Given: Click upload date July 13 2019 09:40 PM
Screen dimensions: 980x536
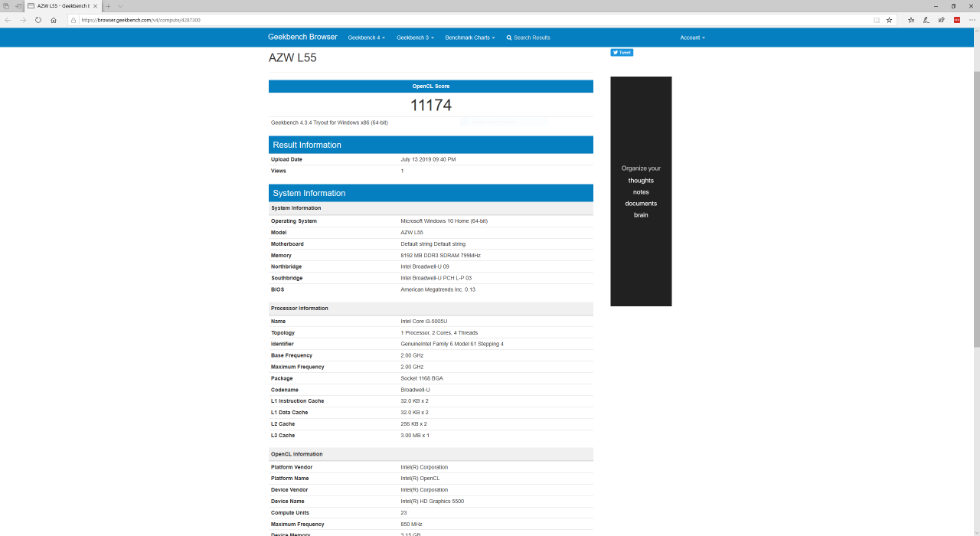Looking at the screenshot, I should [x=428, y=159].
